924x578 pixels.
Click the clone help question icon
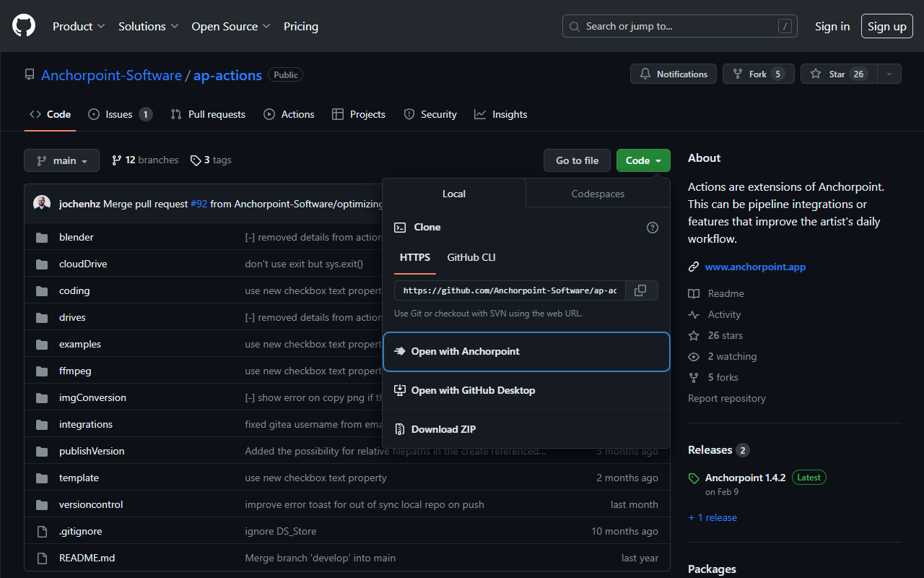[x=653, y=228]
